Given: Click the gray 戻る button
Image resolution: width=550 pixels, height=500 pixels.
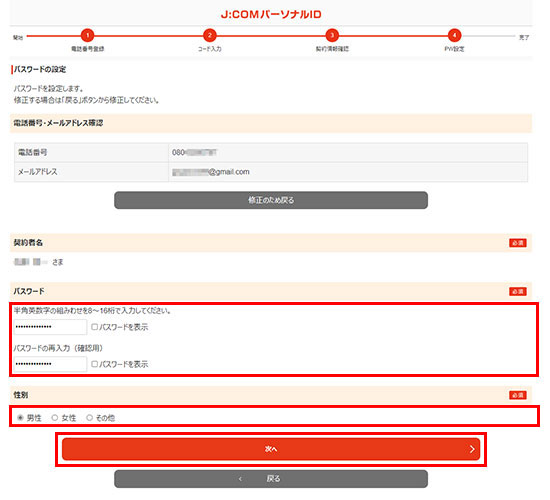Looking at the screenshot, I should [271, 479].
